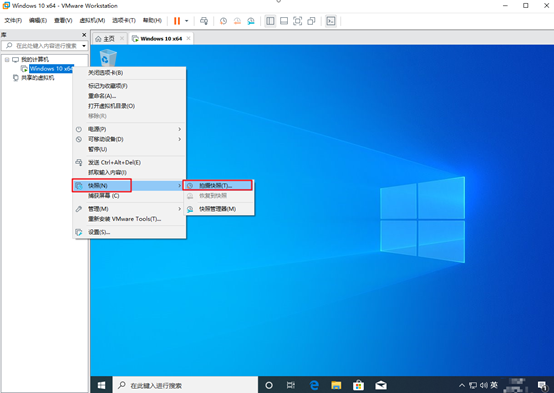Click the 英 input method indicator
The width and height of the screenshot is (554, 393).
[494, 385]
